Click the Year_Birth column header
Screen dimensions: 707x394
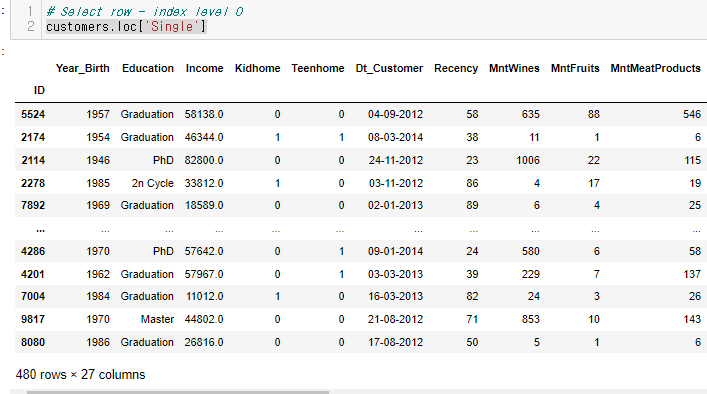(x=83, y=68)
